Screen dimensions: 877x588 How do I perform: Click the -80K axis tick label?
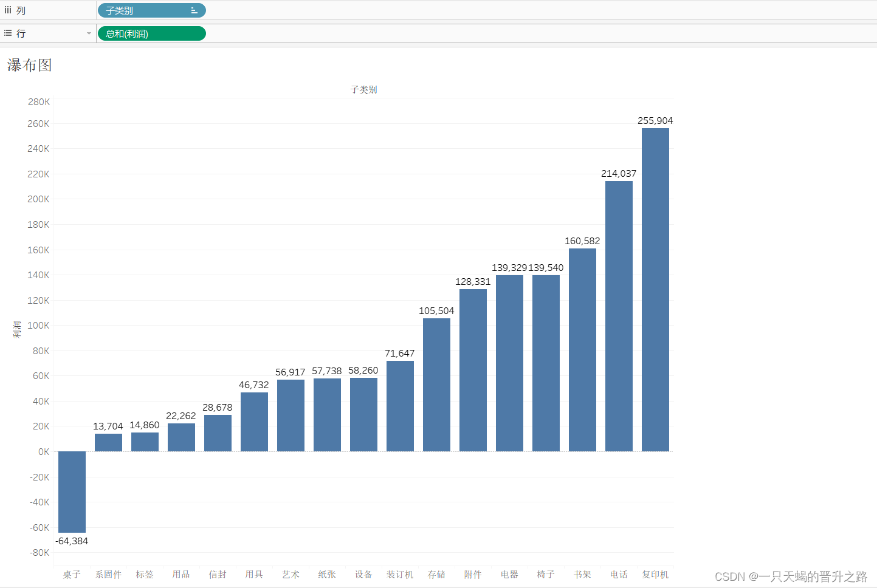coord(40,552)
